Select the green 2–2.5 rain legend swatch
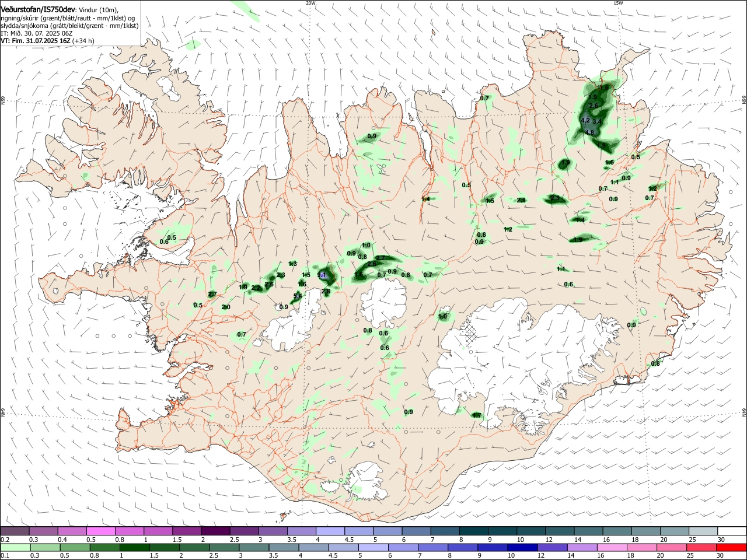The height and width of the screenshot is (560, 747). point(193,547)
